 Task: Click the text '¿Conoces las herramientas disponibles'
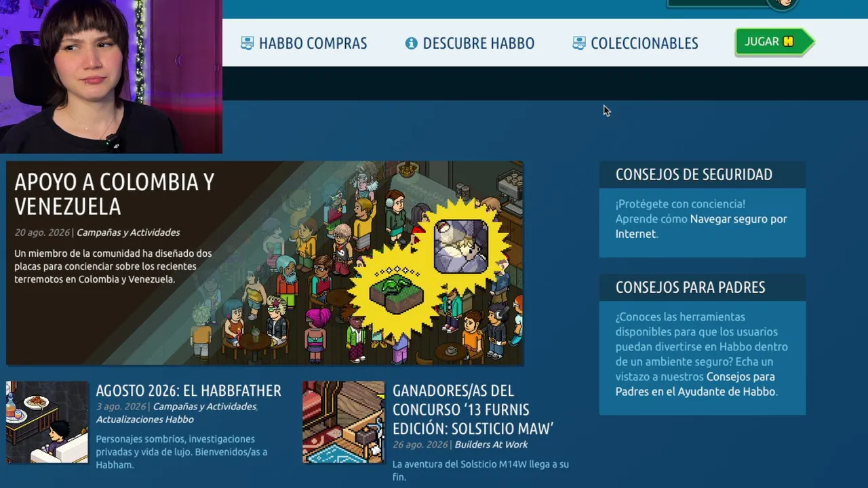pos(680,324)
